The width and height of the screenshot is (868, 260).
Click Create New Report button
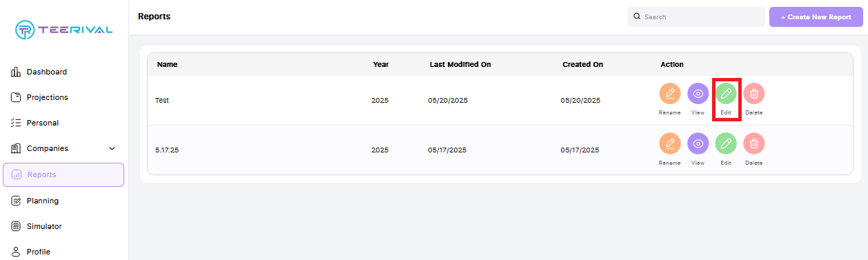point(816,17)
